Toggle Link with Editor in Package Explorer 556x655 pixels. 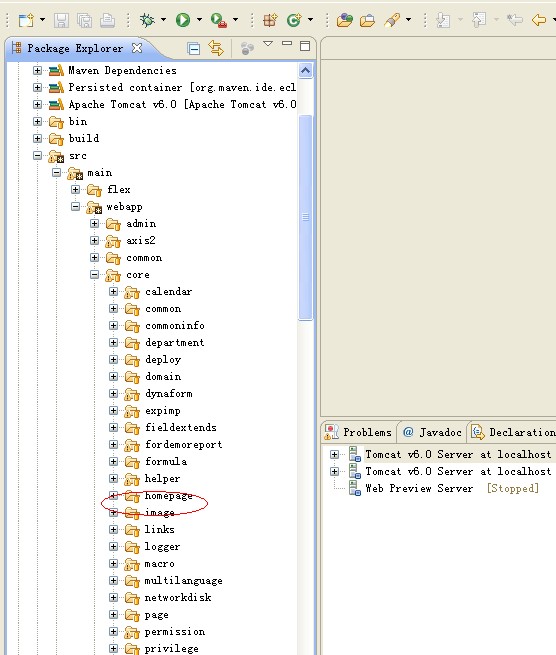(x=216, y=48)
